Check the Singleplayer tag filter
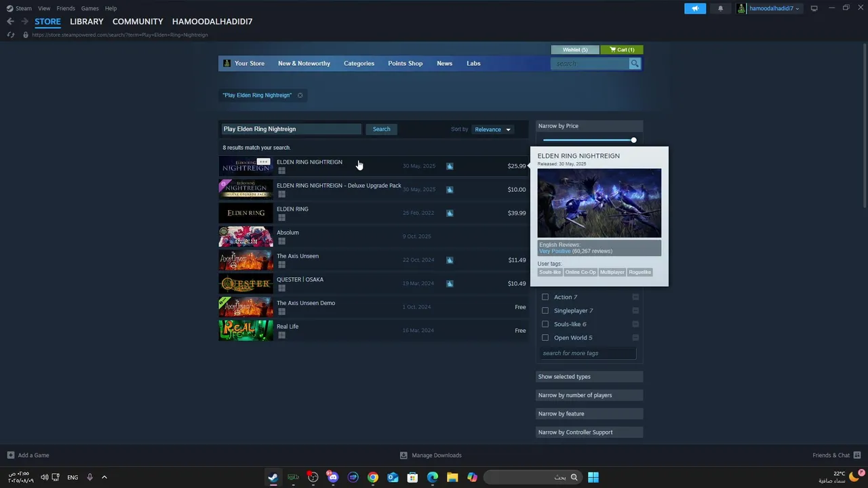868x488 pixels. click(545, 310)
